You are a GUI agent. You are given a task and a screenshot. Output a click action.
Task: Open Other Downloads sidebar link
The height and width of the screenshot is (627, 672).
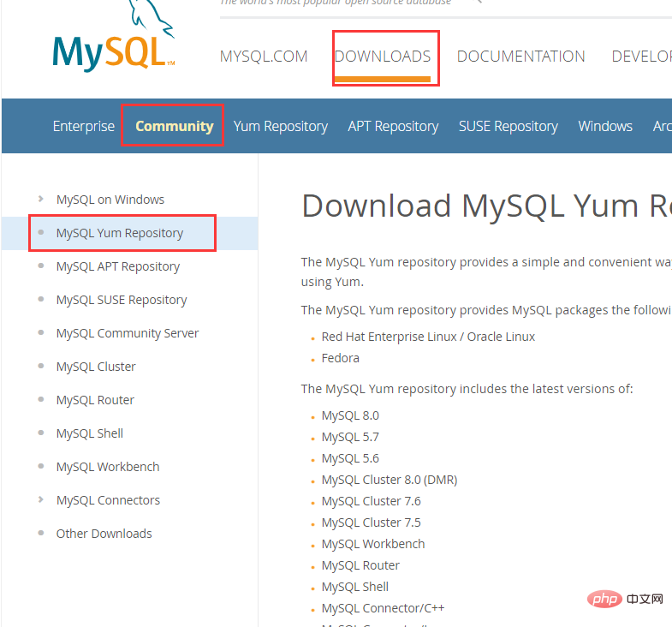(104, 534)
